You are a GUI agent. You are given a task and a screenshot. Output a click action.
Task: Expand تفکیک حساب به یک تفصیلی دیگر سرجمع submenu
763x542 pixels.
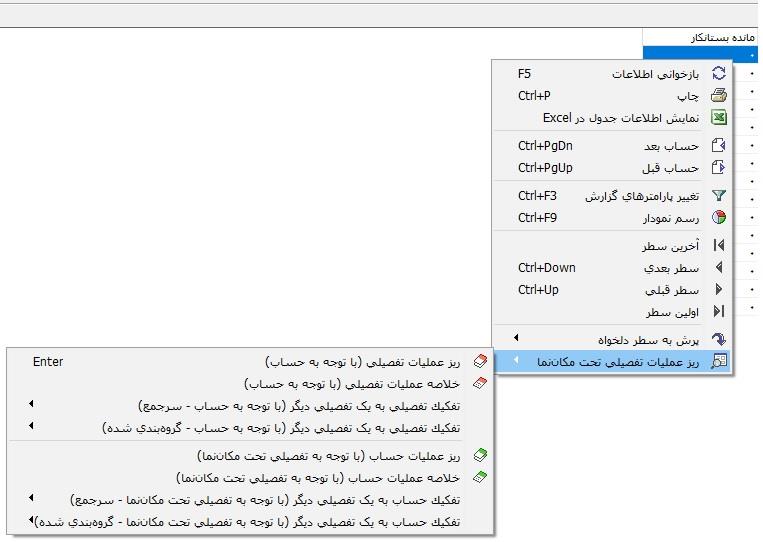[x=31, y=499]
